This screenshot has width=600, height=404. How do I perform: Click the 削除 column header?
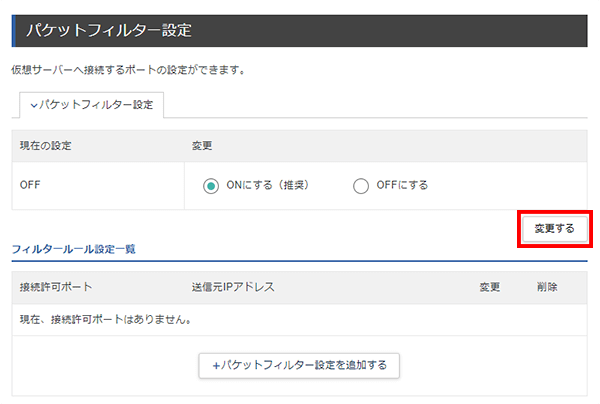pos(547,287)
